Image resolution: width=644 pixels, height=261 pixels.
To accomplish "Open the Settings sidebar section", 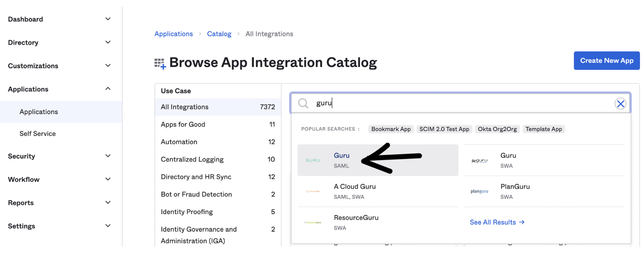I will [x=22, y=226].
